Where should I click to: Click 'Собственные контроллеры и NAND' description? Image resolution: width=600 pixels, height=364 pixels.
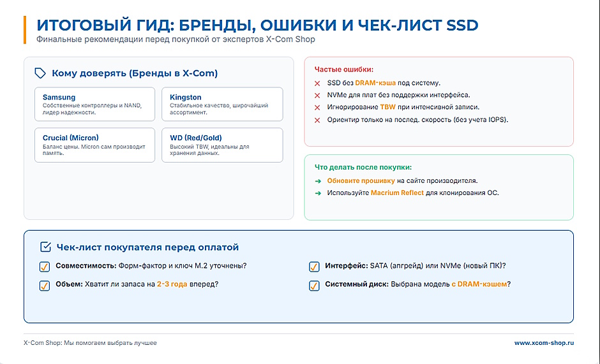click(92, 109)
